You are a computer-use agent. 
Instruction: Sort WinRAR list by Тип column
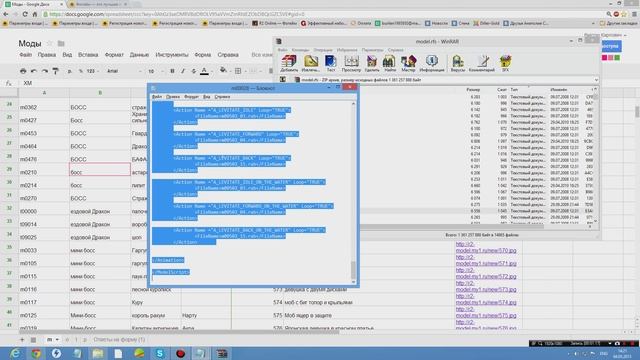(514, 89)
